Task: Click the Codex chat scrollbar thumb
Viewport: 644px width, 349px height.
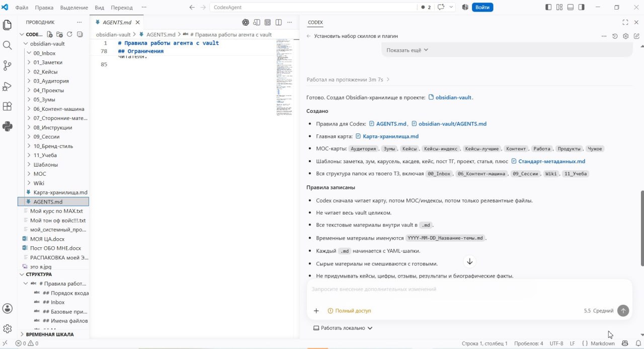Action: click(x=641, y=229)
